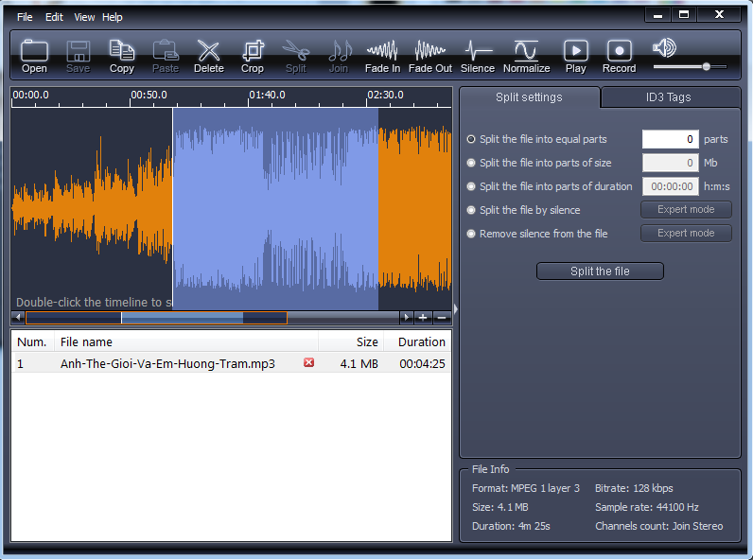The height and width of the screenshot is (560, 753).
Task: Crop the selected audio region
Action: coord(253,56)
